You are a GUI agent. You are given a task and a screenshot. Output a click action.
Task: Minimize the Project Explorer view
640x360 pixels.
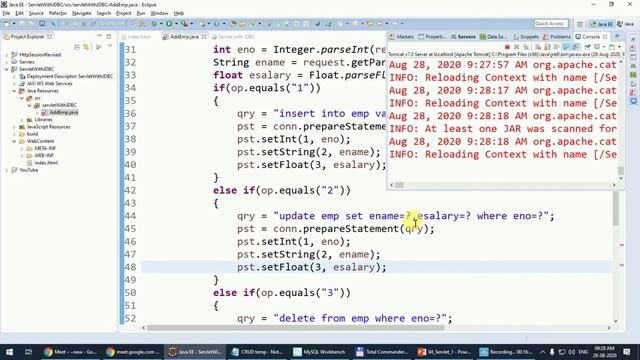click(99, 37)
